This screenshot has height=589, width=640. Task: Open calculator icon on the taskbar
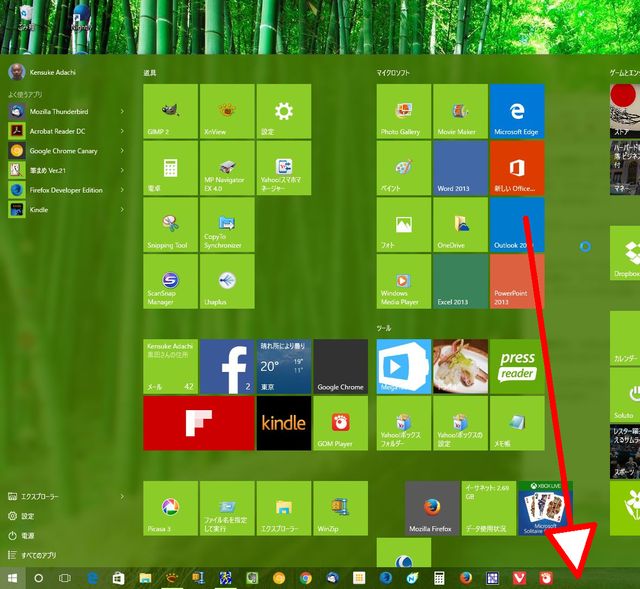pyautogui.click(x=439, y=578)
